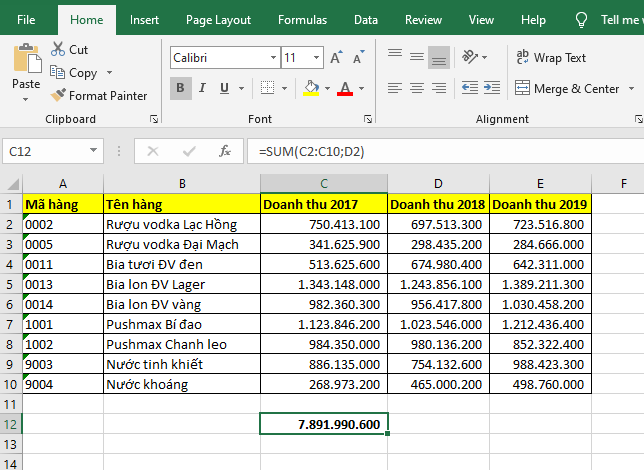Click the Insert Function fx icon
The width and height of the screenshot is (644, 470).
click(x=225, y=152)
